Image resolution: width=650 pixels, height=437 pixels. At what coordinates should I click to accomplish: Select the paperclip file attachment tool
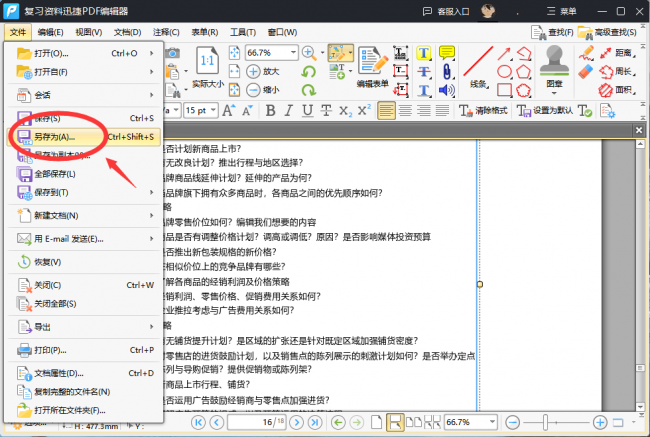click(447, 71)
